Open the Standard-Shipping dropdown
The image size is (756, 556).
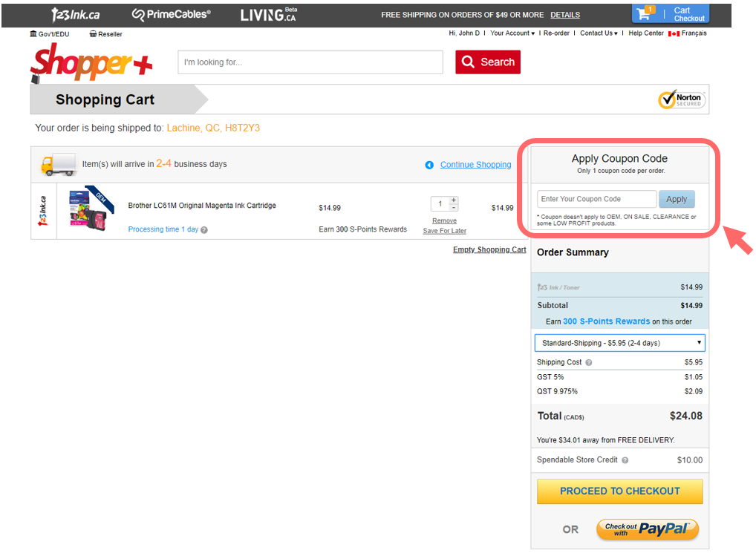(x=620, y=343)
